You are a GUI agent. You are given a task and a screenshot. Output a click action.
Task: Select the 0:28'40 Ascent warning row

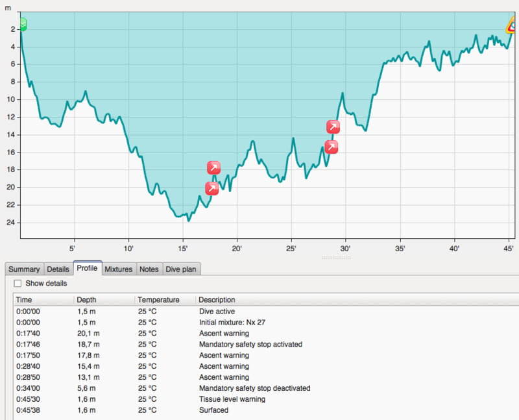click(266, 366)
